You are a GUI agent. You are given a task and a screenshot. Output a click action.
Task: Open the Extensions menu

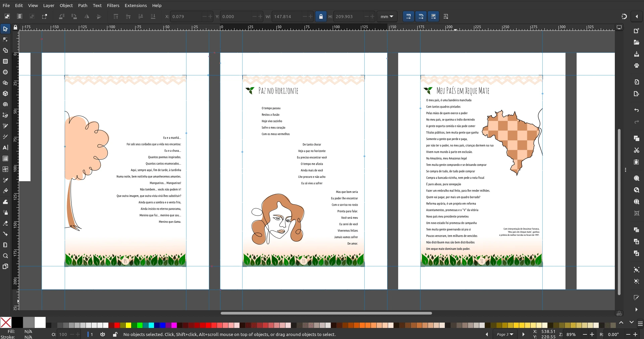(x=136, y=5)
